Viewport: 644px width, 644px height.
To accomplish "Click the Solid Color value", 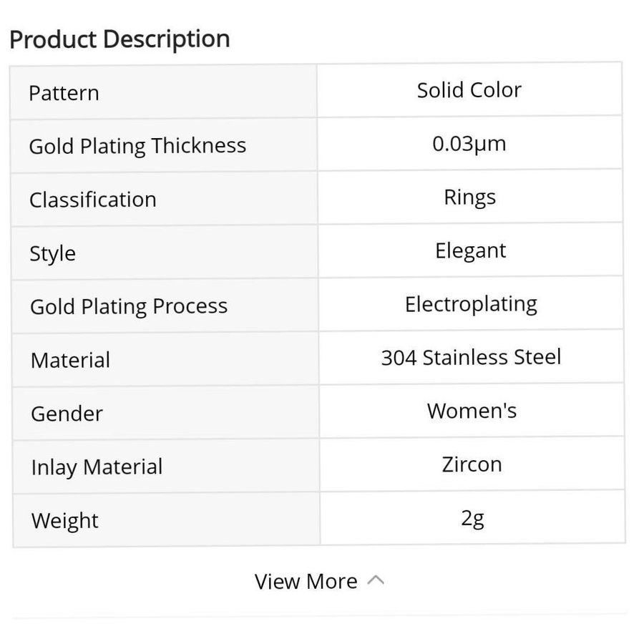I will 469,90.
